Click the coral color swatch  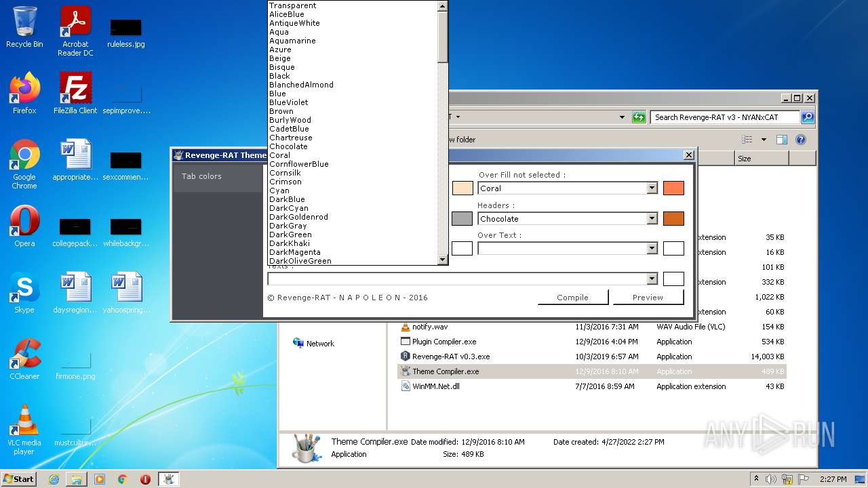[x=673, y=188]
